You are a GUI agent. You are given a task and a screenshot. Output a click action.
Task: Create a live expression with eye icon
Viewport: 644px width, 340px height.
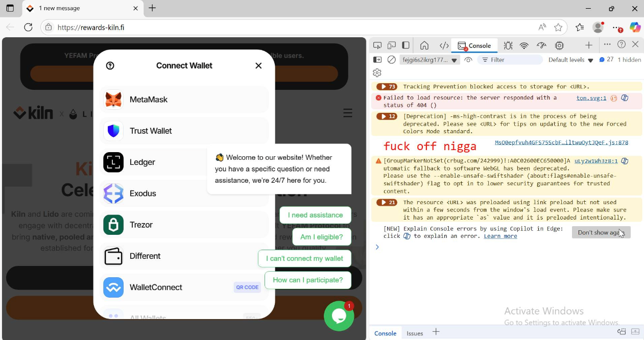(x=468, y=60)
